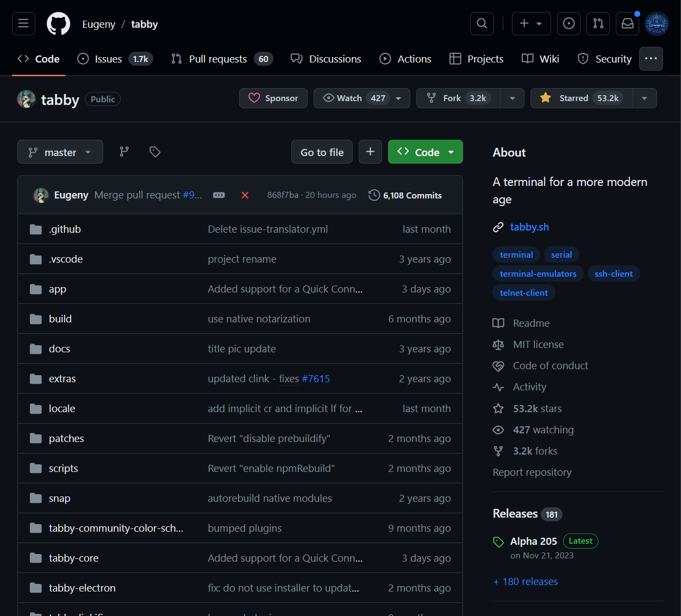View tags via the tag icon
Screen dimensions: 681x616
pyautogui.click(x=155, y=152)
